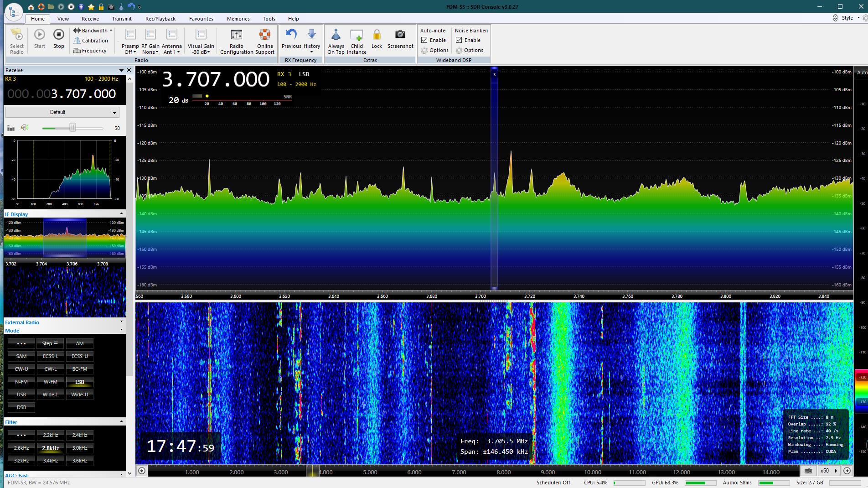Select the 3.0kHz filter button
The height and width of the screenshot is (488, 868).
[x=79, y=448]
